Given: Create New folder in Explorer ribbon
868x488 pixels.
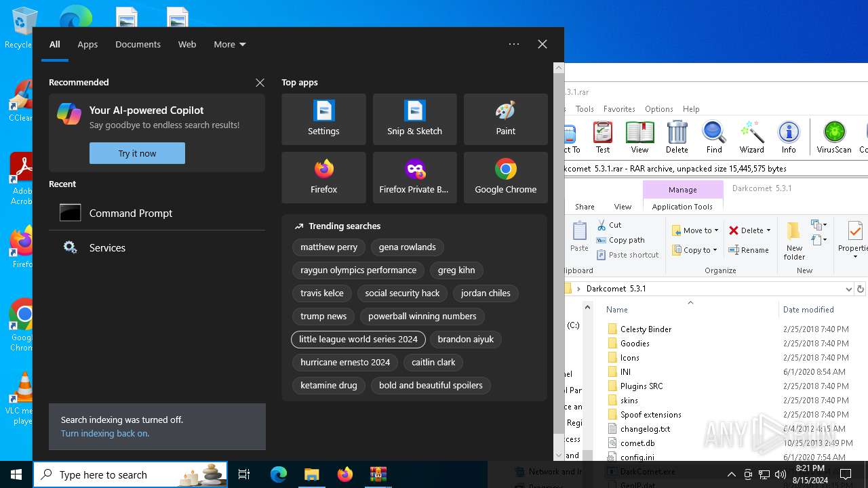Looking at the screenshot, I should coord(794,241).
